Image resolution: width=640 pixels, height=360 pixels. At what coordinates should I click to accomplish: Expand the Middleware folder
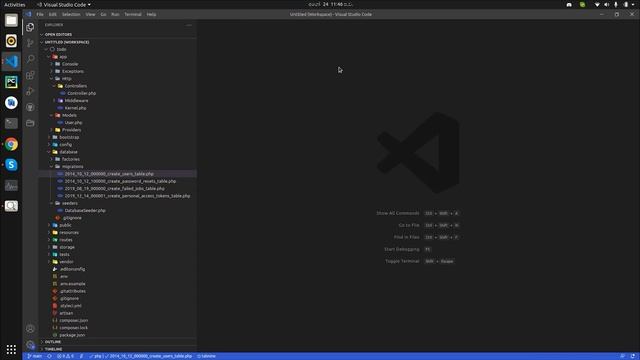tap(76, 100)
